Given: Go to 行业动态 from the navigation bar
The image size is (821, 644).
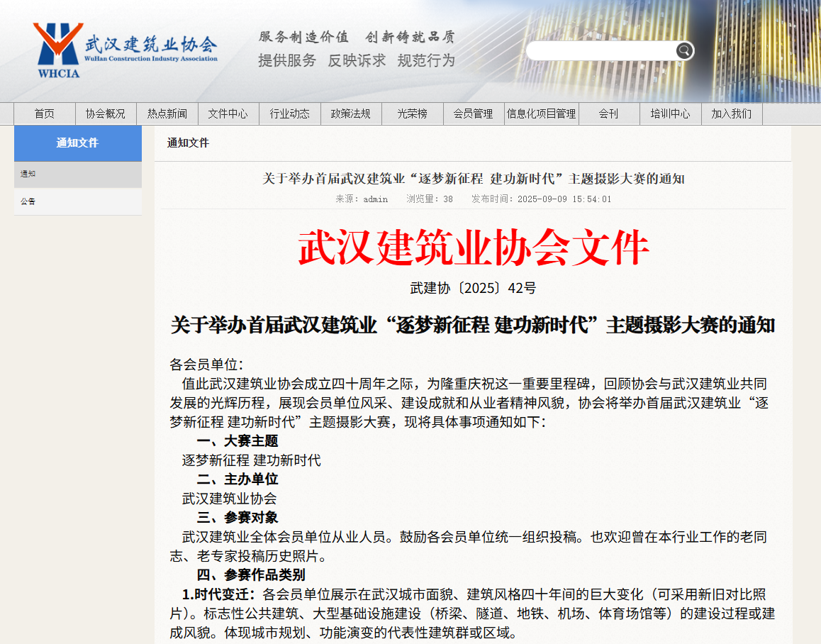Looking at the screenshot, I should click(290, 114).
